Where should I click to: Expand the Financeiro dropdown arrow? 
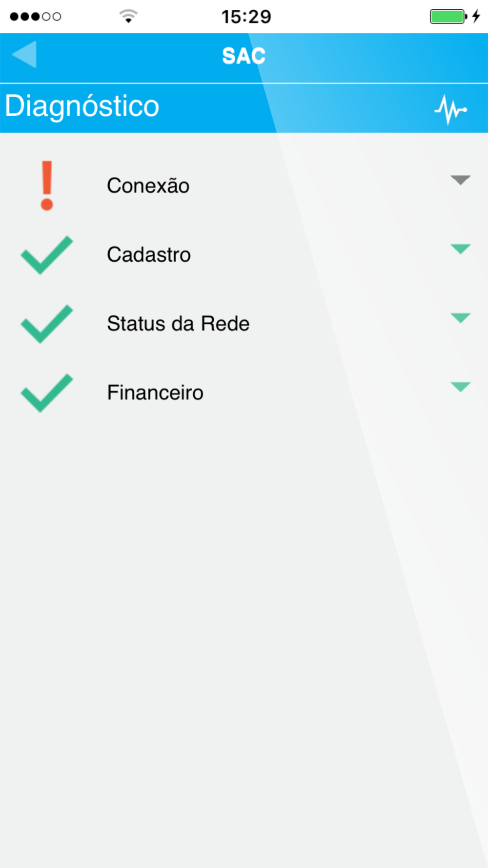[460, 387]
